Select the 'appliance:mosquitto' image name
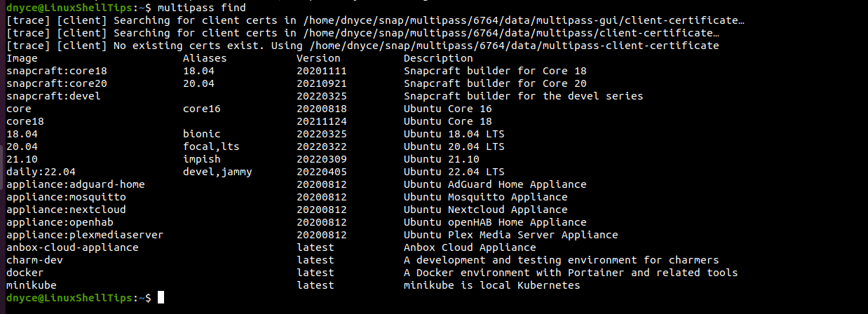Viewport: 868px width, 314px height. coord(66,197)
